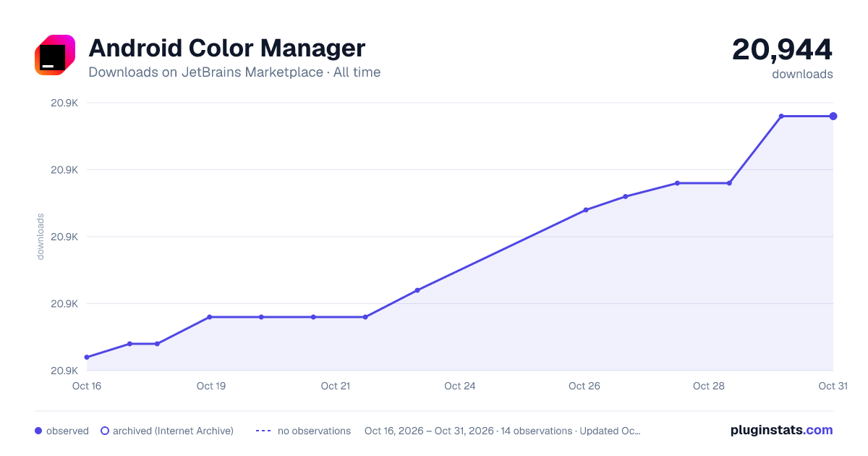Open the pluginstats.com link
Image resolution: width=868 pixels, height=456 pixels.
click(781, 430)
